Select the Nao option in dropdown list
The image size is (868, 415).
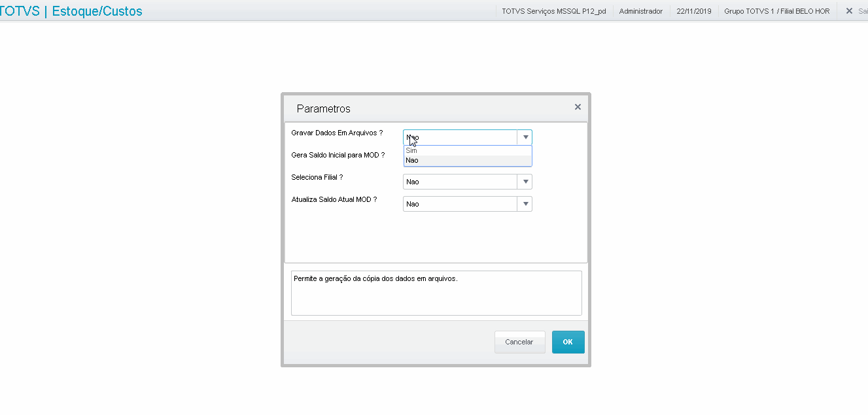[x=467, y=160]
